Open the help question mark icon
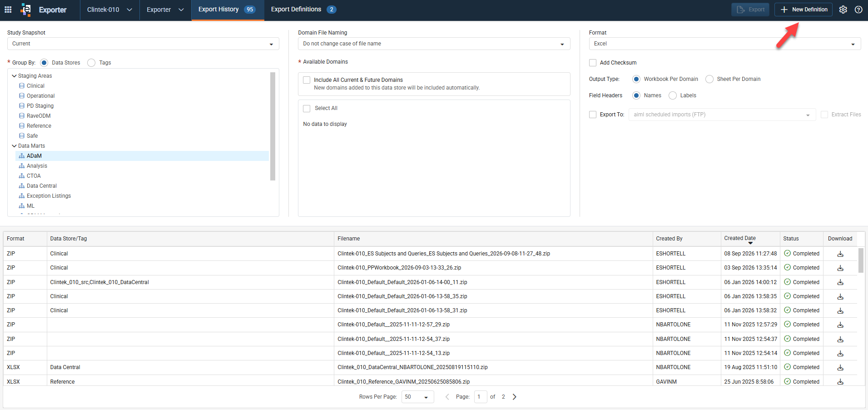The height and width of the screenshot is (410, 868). point(858,10)
